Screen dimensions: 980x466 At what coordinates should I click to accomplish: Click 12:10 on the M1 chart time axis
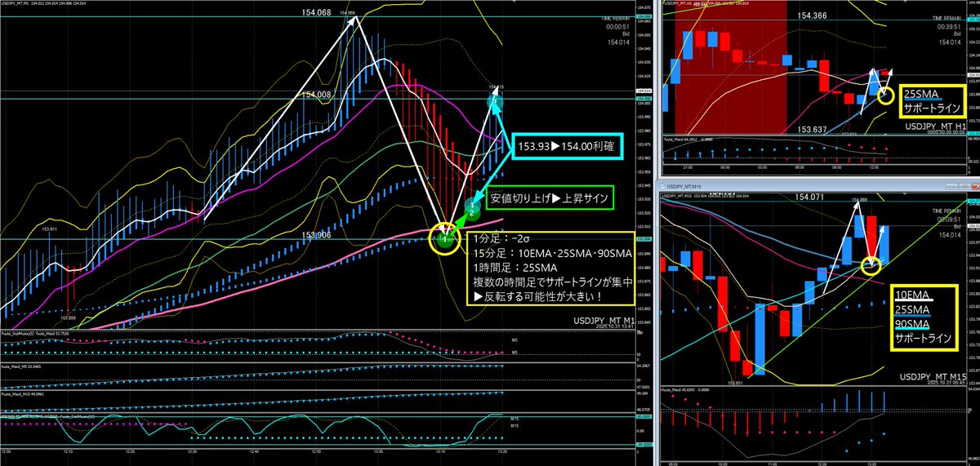(68, 451)
